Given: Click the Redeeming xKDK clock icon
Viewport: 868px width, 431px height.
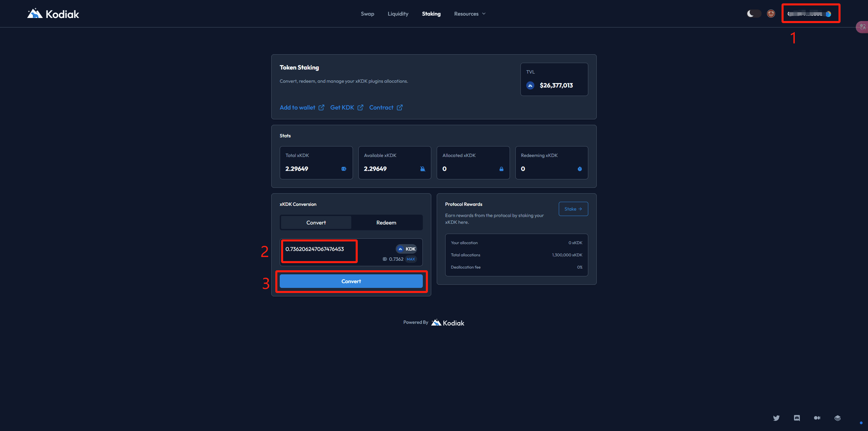Looking at the screenshot, I should tap(580, 169).
